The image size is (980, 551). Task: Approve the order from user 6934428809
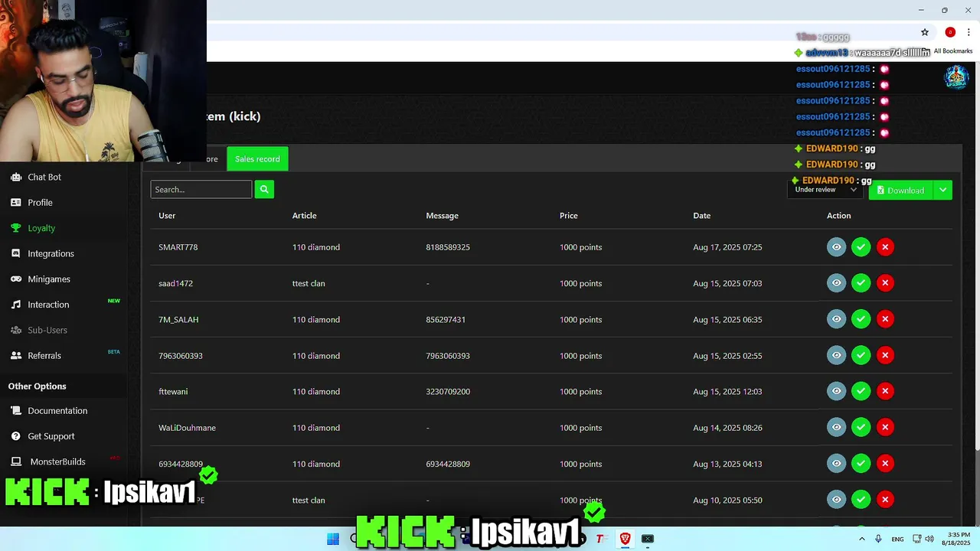(x=861, y=463)
